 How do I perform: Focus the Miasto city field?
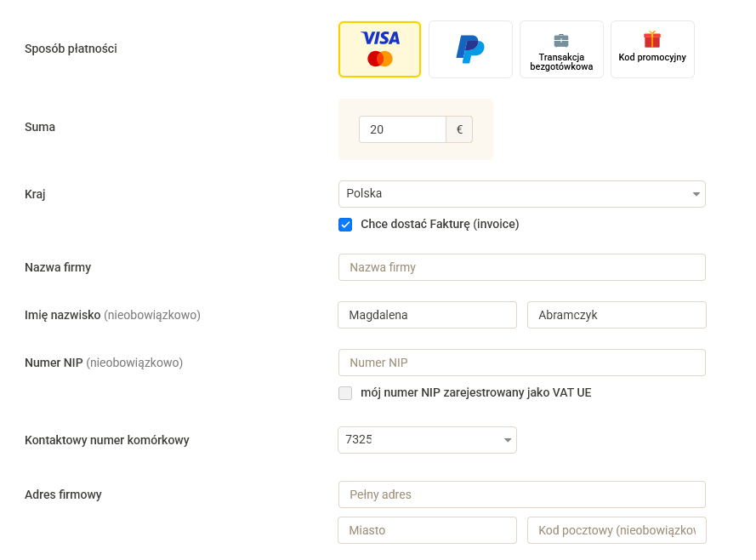point(427,530)
